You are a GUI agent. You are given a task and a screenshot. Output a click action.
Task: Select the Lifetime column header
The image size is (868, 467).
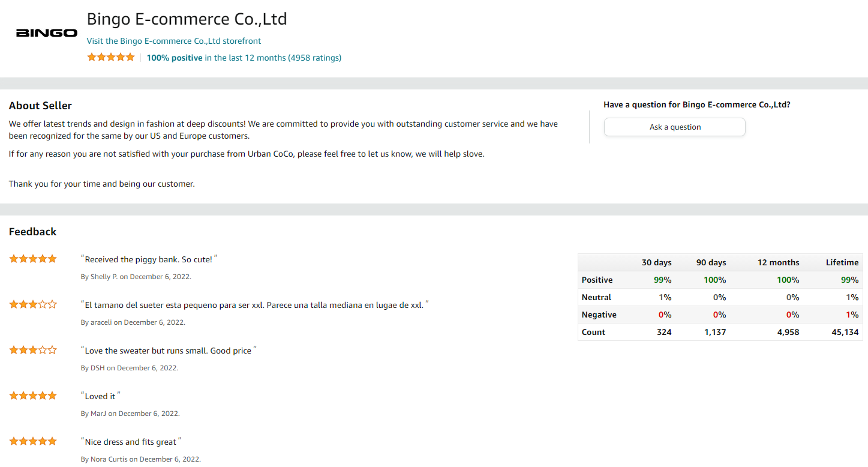(x=842, y=262)
